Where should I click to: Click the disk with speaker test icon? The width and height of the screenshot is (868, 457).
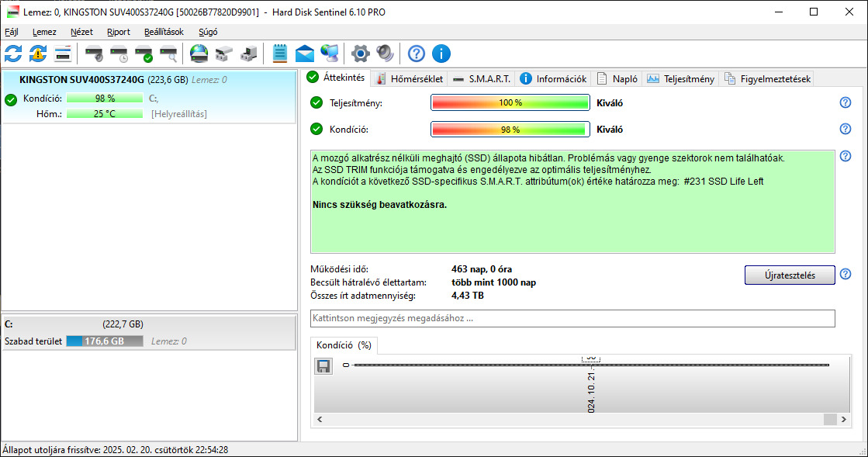pos(94,54)
